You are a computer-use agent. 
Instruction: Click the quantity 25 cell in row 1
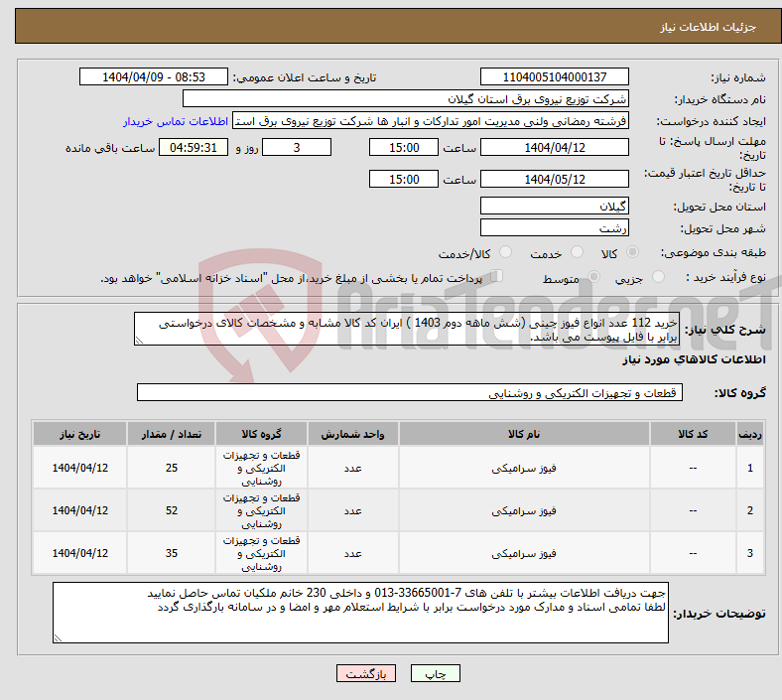(x=171, y=468)
